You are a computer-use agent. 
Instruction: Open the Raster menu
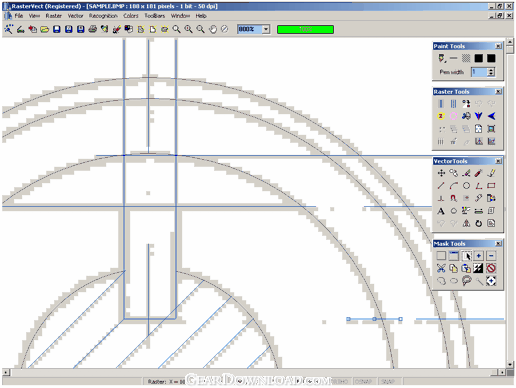pos(54,16)
